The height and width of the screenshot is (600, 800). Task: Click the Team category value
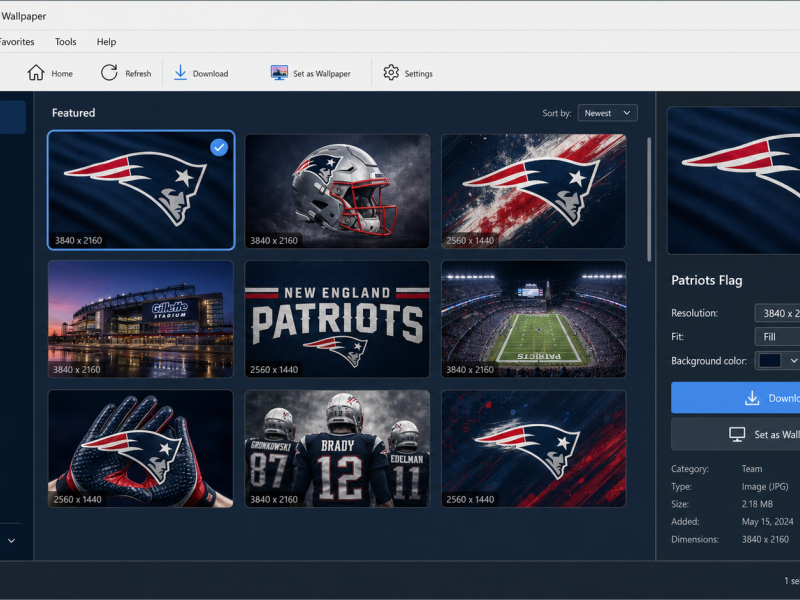[x=752, y=469]
